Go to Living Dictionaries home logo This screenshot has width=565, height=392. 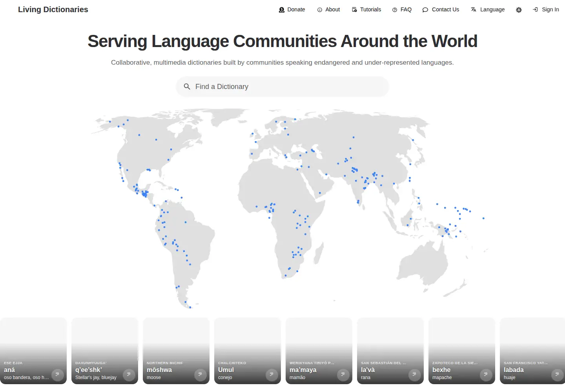53,9
